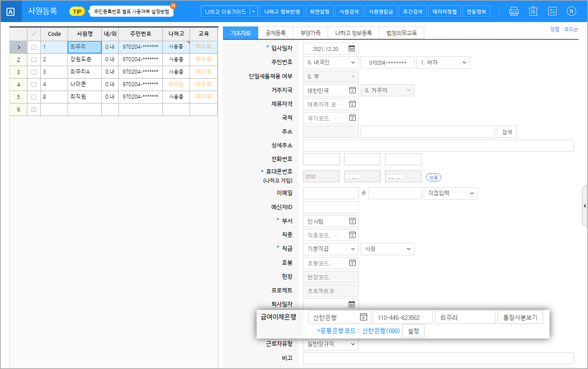Switch to the 기초자료 tab
This screenshot has width=588, height=369.
pyautogui.click(x=241, y=33)
